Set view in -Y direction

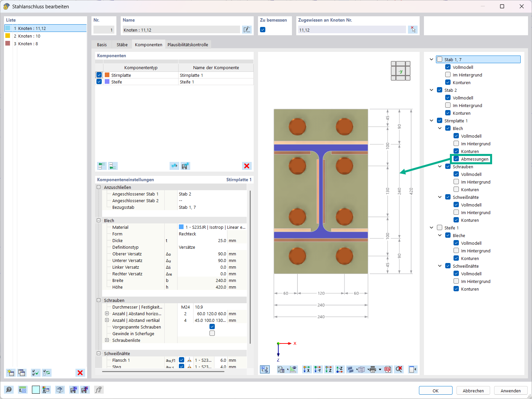(318, 369)
